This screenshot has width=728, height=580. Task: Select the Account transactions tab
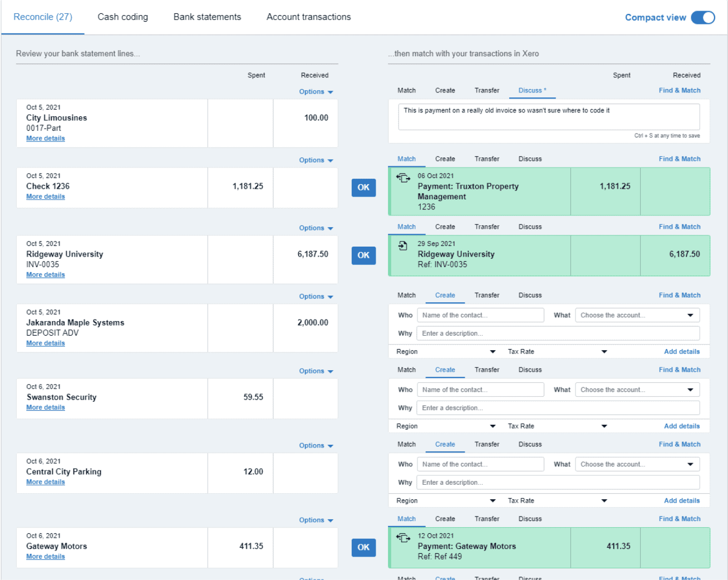pyautogui.click(x=308, y=17)
